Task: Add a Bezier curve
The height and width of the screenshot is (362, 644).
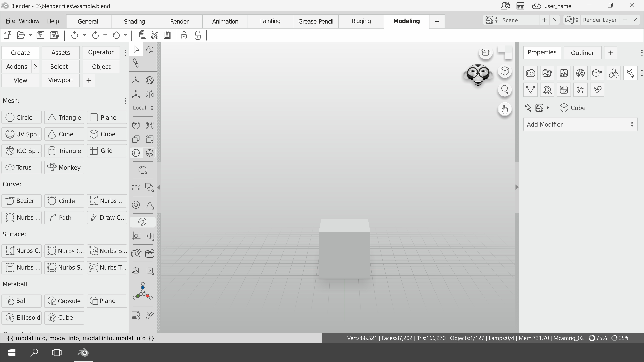Action: pos(22,201)
